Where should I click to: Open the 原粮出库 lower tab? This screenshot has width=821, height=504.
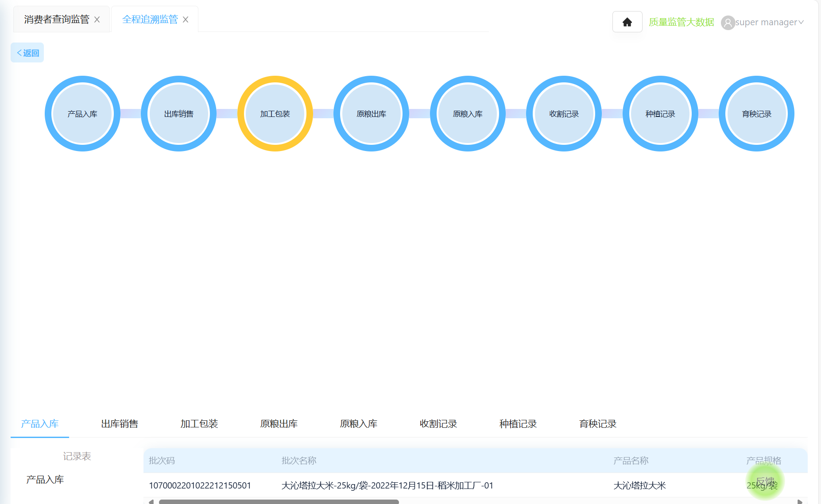click(279, 424)
